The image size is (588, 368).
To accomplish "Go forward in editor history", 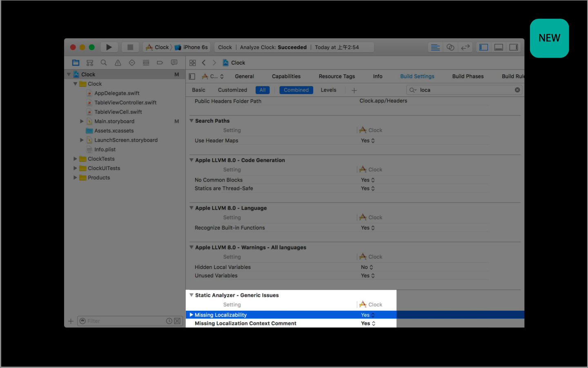I will point(214,63).
